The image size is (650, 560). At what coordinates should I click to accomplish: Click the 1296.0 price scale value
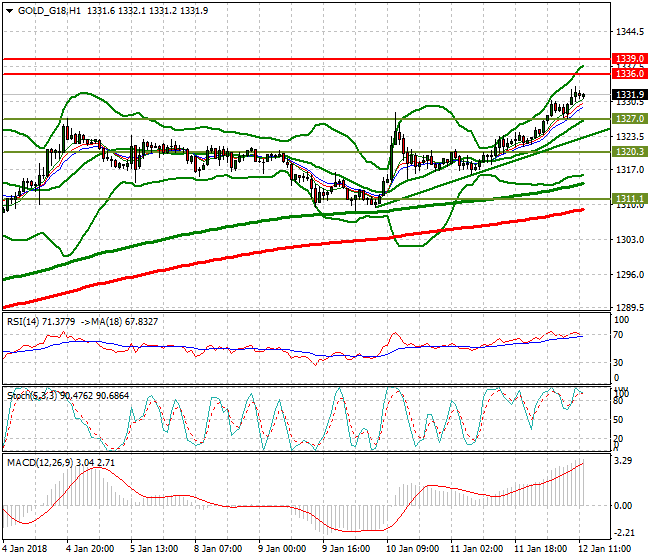[630, 274]
